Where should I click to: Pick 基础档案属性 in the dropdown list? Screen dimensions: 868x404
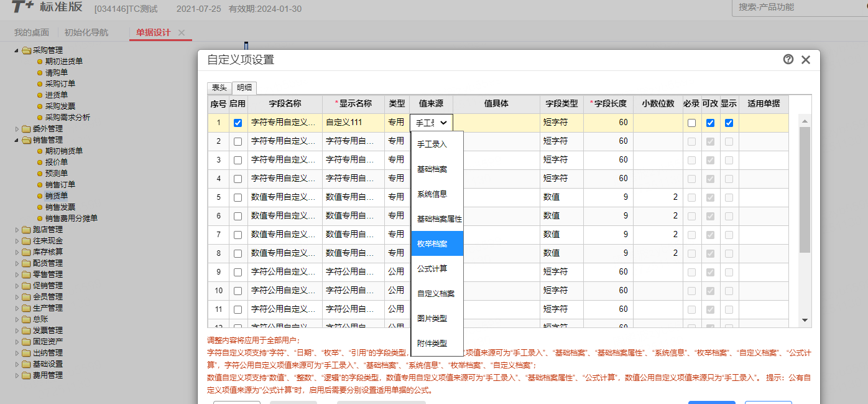pos(437,218)
